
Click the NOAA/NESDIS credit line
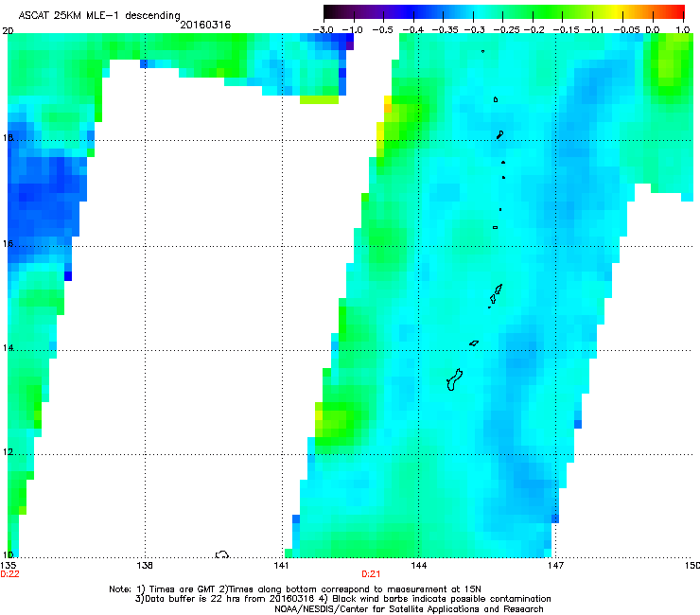pos(409,609)
